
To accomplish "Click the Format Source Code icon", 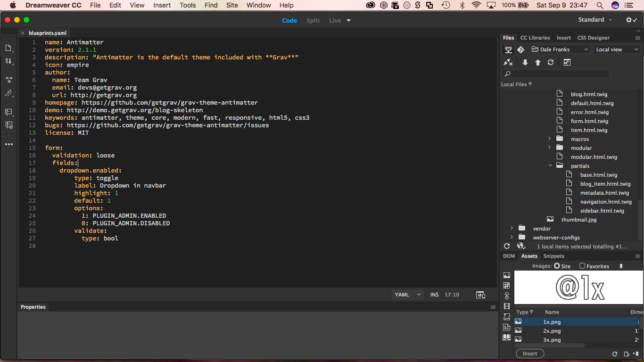I will [8, 93].
